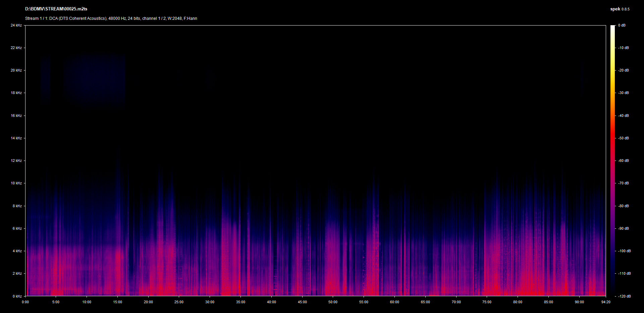The image size is (644, 313).
Task: Click the dB color gradient bar
Action: (612, 161)
